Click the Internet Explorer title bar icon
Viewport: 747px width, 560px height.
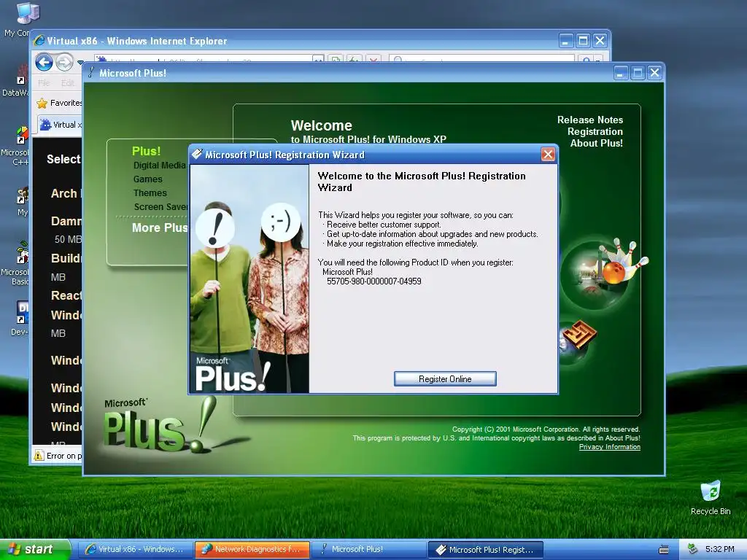pos(39,41)
